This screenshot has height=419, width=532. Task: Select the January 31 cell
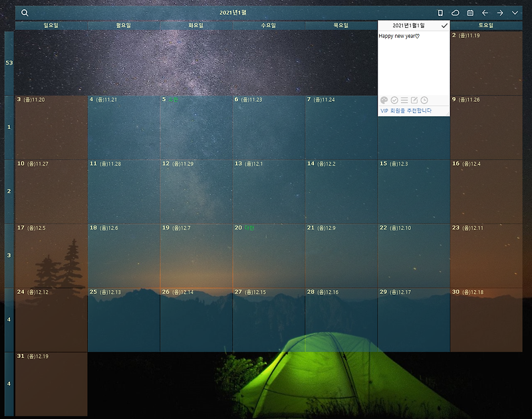51,384
